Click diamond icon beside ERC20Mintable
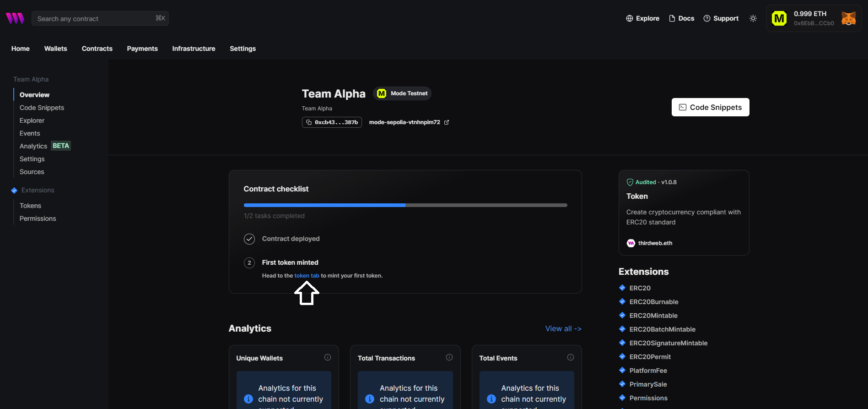This screenshot has width=868, height=409. pyautogui.click(x=622, y=315)
